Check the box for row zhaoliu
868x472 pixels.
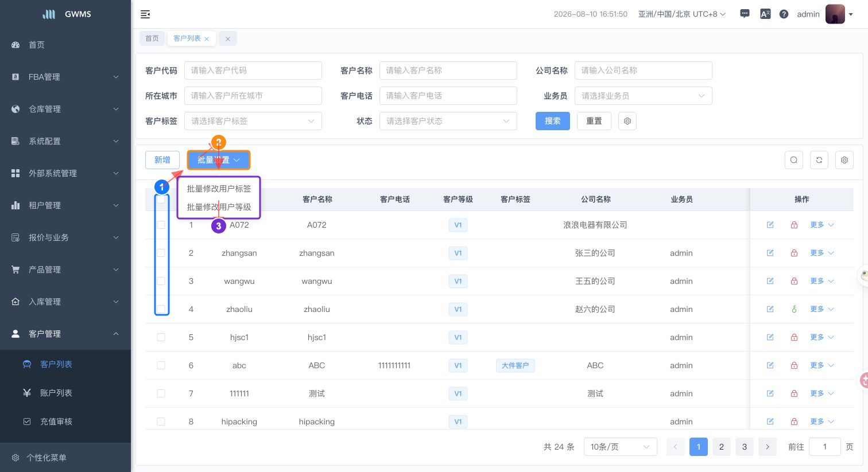161,309
